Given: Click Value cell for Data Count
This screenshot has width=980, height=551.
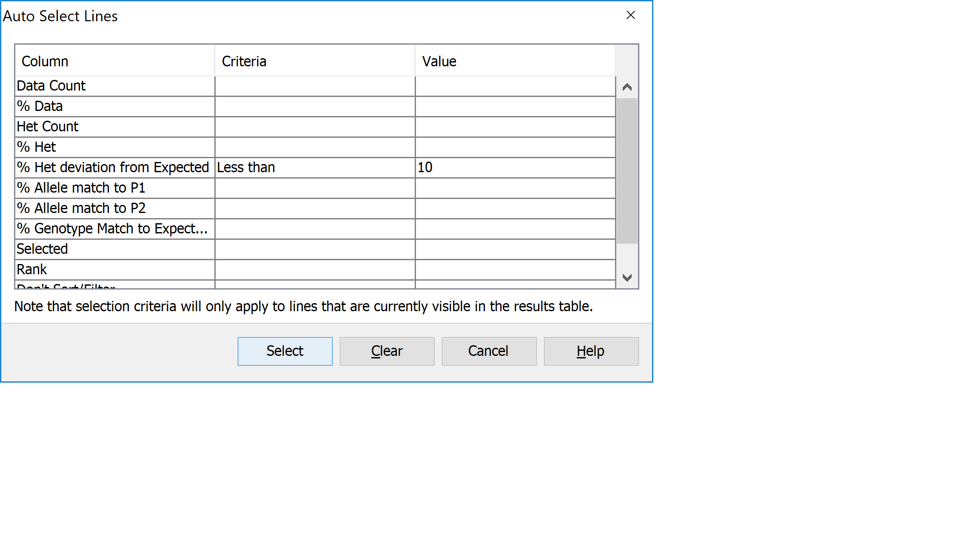Looking at the screenshot, I should tap(516, 86).
